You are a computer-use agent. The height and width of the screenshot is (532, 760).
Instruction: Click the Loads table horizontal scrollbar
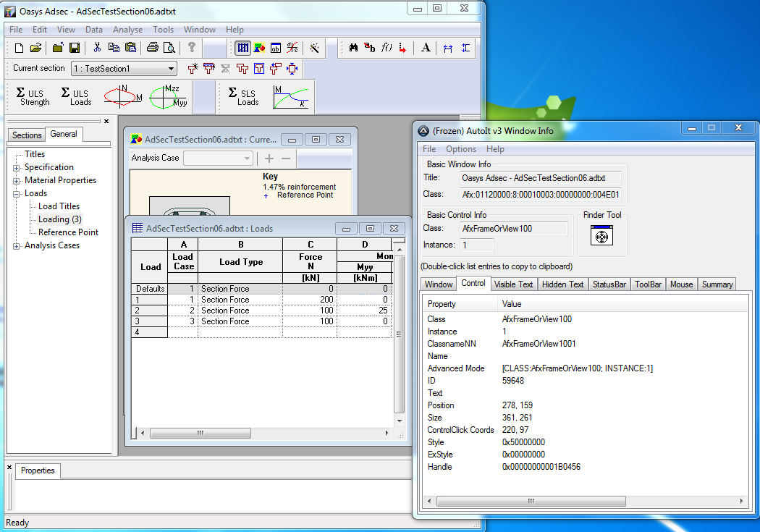coord(264,433)
